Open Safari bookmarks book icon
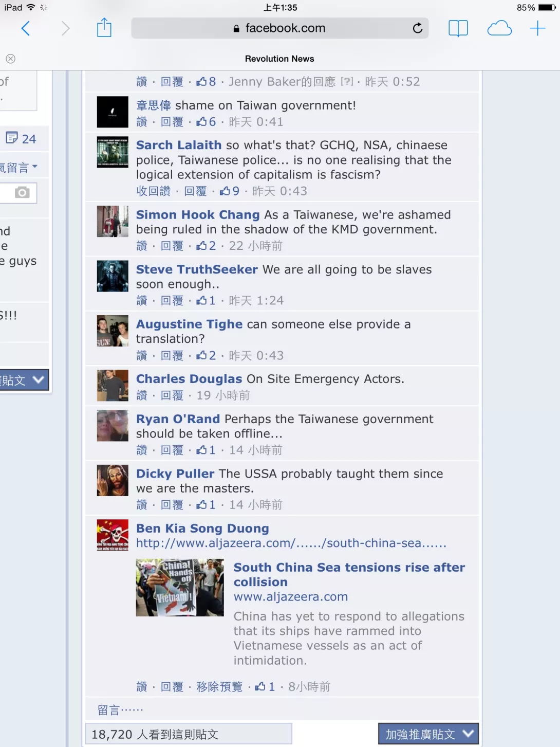This screenshot has width=560, height=747. click(x=458, y=28)
